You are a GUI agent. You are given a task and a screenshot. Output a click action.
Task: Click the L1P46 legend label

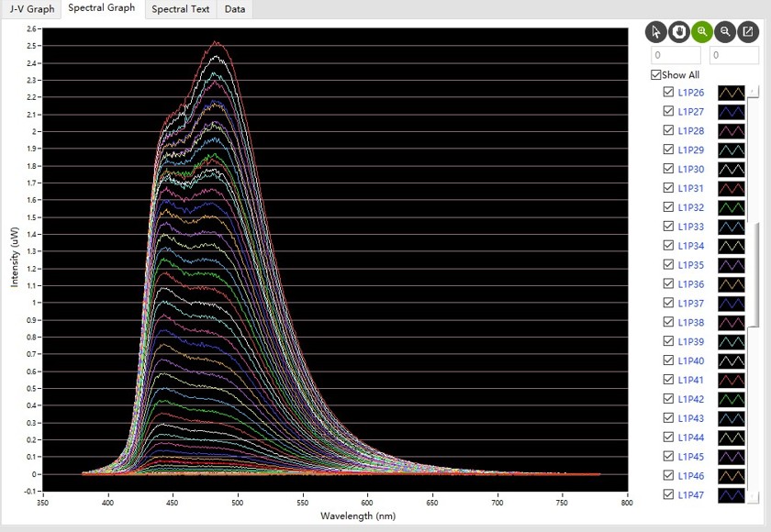point(691,475)
